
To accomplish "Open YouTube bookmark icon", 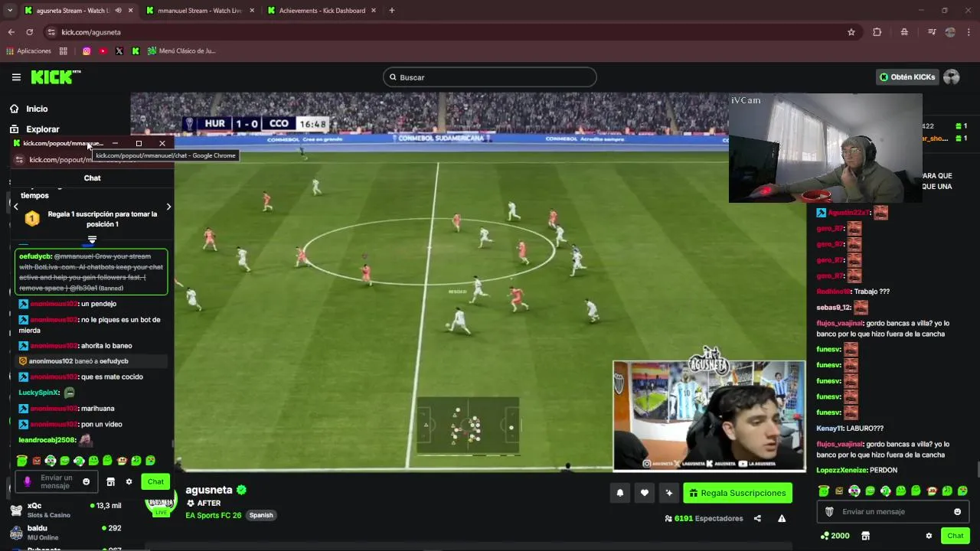I will point(103,51).
